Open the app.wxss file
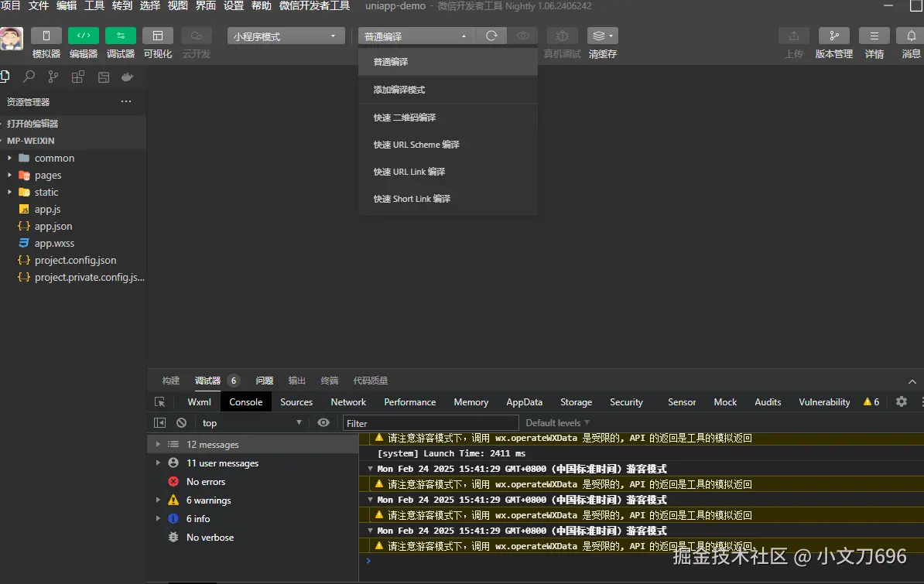This screenshot has height=584, width=924. click(73, 244)
